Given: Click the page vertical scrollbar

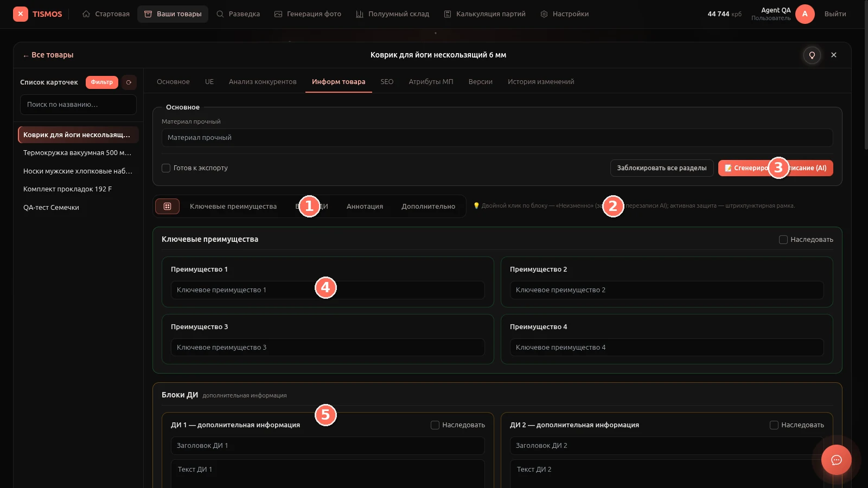Looking at the screenshot, I should pos(865,76).
